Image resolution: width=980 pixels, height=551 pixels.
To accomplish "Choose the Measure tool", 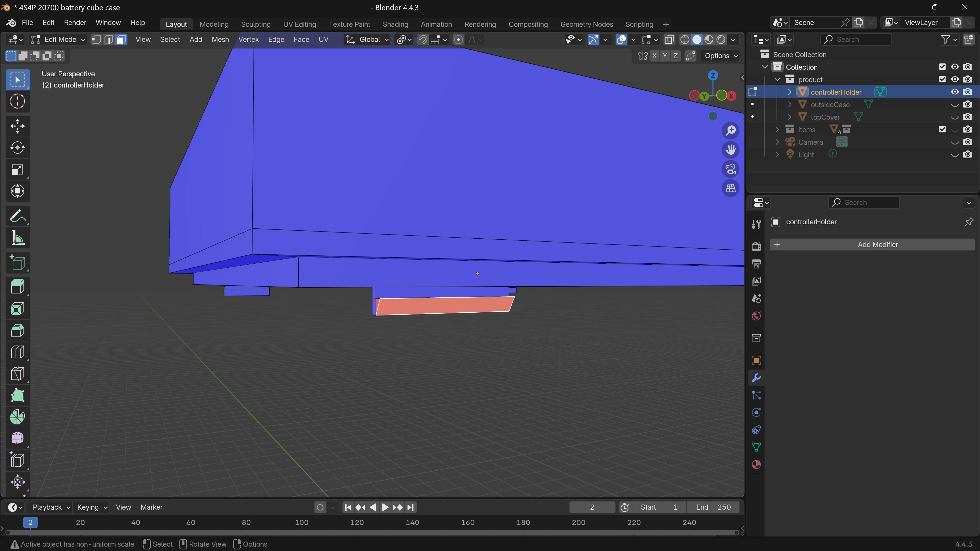I will tap(18, 238).
